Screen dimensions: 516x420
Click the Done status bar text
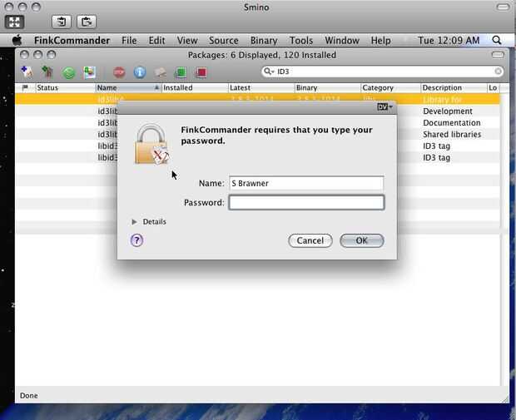[29, 395]
